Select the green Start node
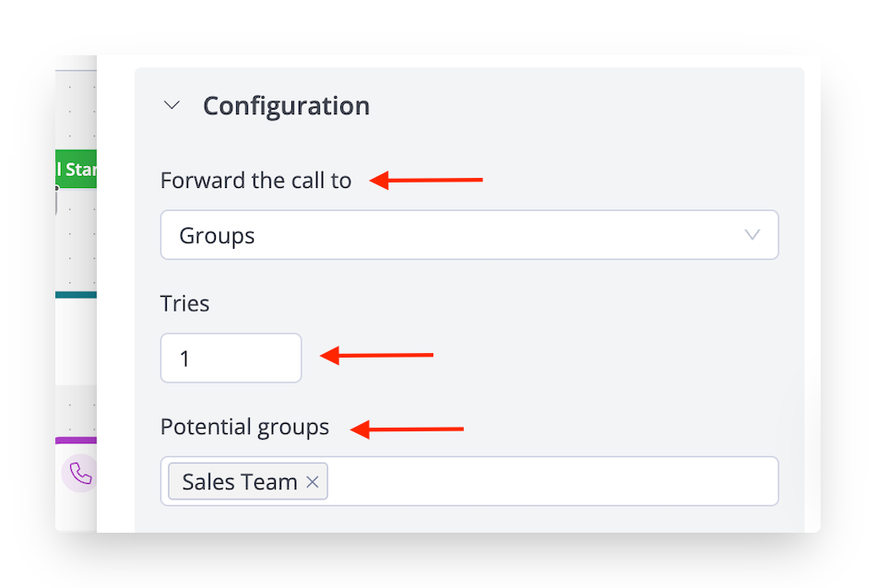This screenshot has width=876, height=588. click(76, 169)
